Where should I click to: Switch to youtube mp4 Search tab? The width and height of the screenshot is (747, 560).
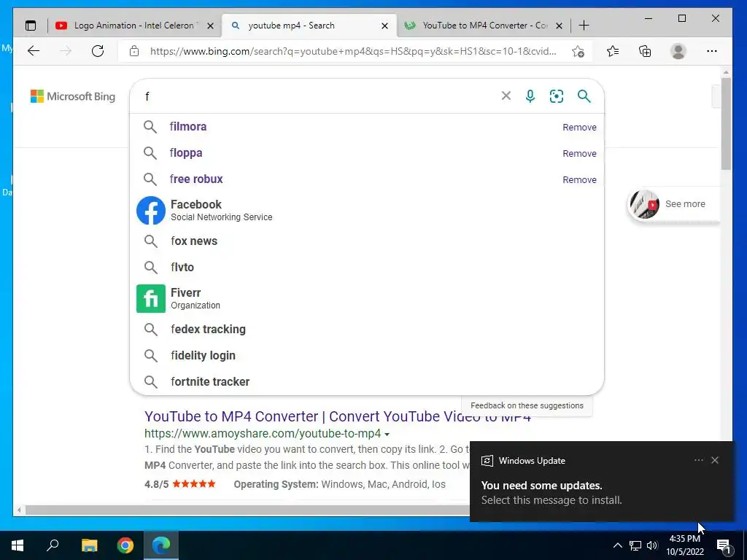(309, 26)
